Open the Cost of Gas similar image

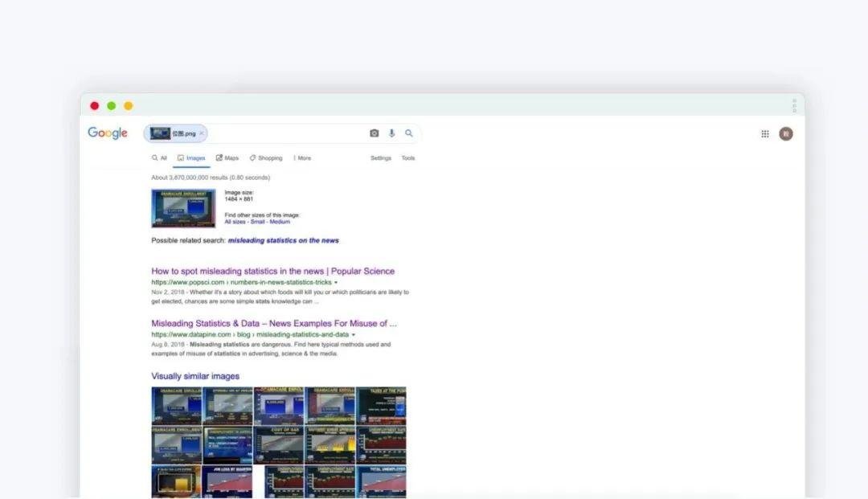pyautogui.click(x=279, y=445)
